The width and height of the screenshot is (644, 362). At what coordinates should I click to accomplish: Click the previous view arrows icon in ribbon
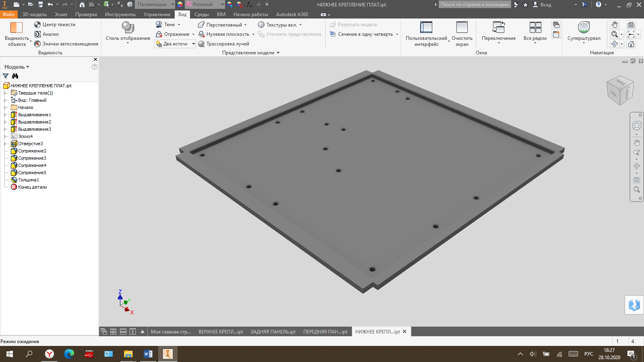[x=631, y=34]
